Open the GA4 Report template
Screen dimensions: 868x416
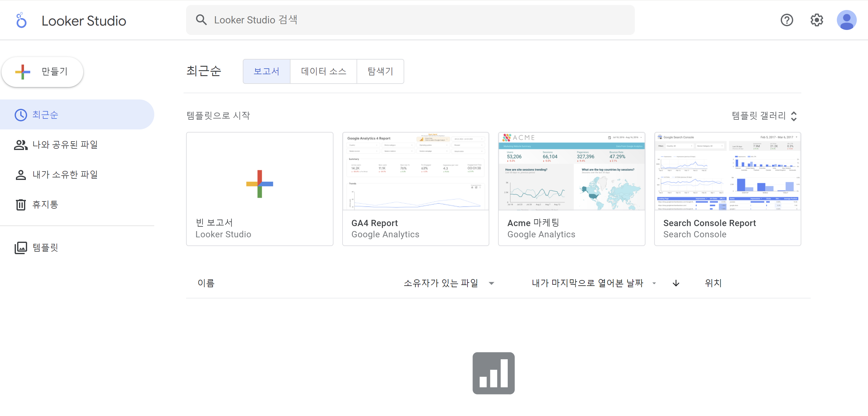[x=415, y=189]
